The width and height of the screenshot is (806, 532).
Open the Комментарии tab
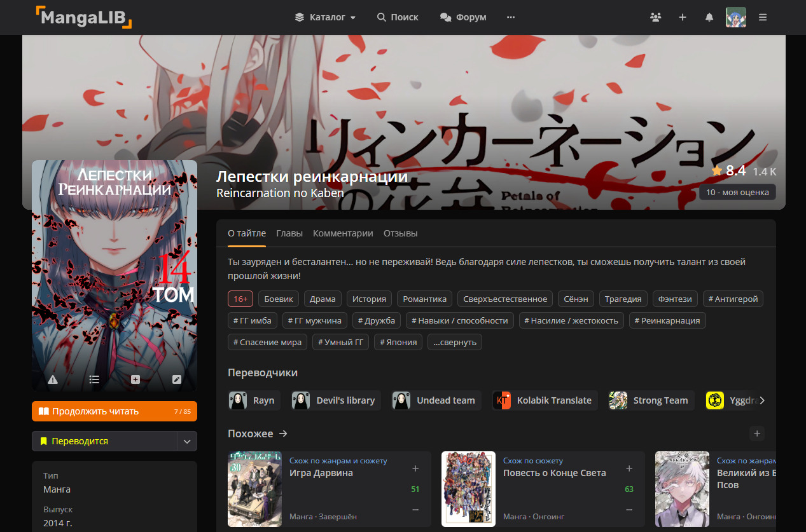[343, 233]
